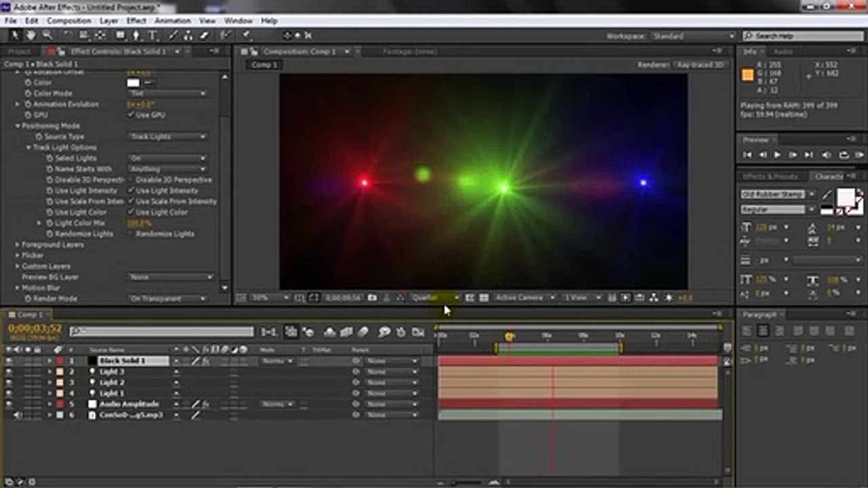
Task: Select the Pen tool
Action: 136,35
